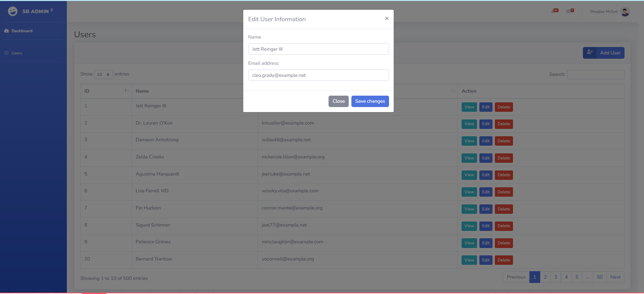Edit user Patience Grimes
644x294 pixels.
click(486, 243)
